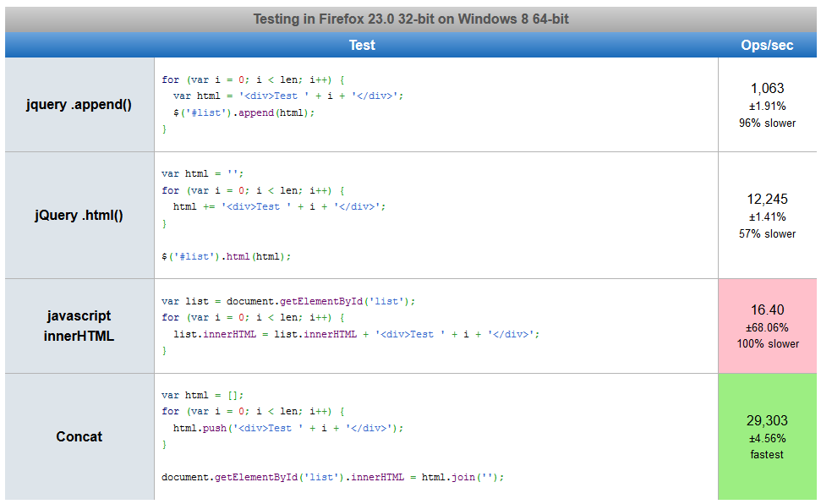The height and width of the screenshot is (504, 821).
Task: Click the "57% slower" text
Action: (767, 233)
